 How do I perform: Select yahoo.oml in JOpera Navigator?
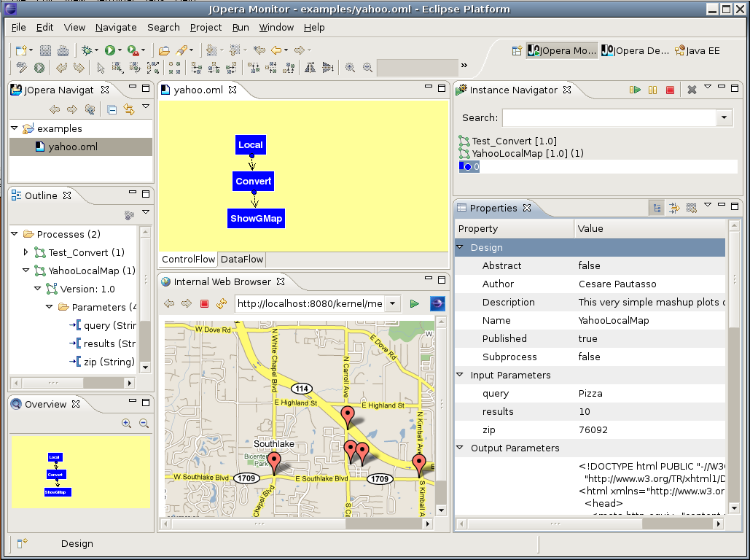pyautogui.click(x=81, y=147)
